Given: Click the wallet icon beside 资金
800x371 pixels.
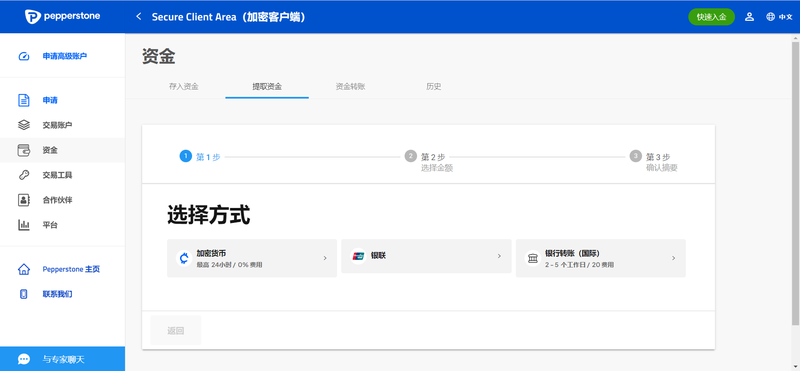Looking at the screenshot, I should [x=24, y=150].
